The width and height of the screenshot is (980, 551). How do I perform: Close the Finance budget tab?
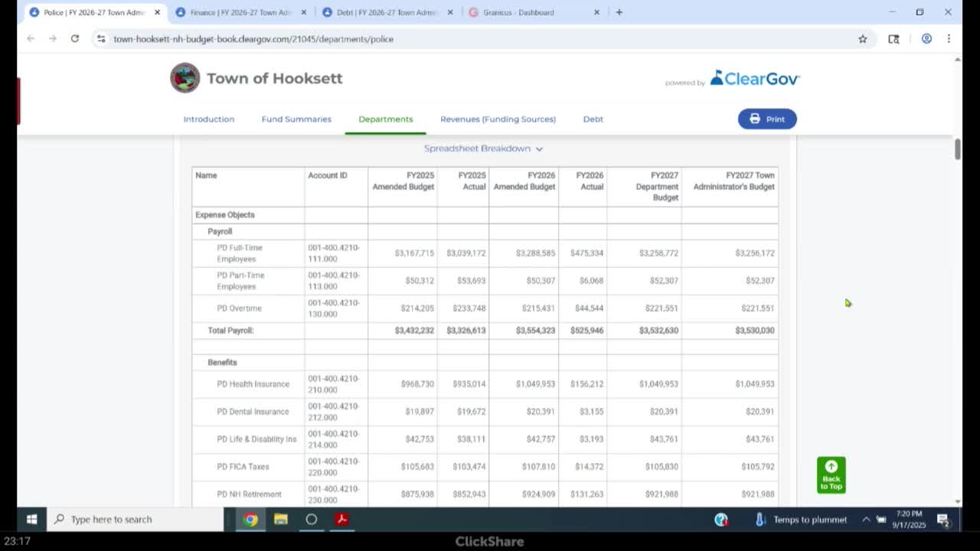tap(303, 12)
